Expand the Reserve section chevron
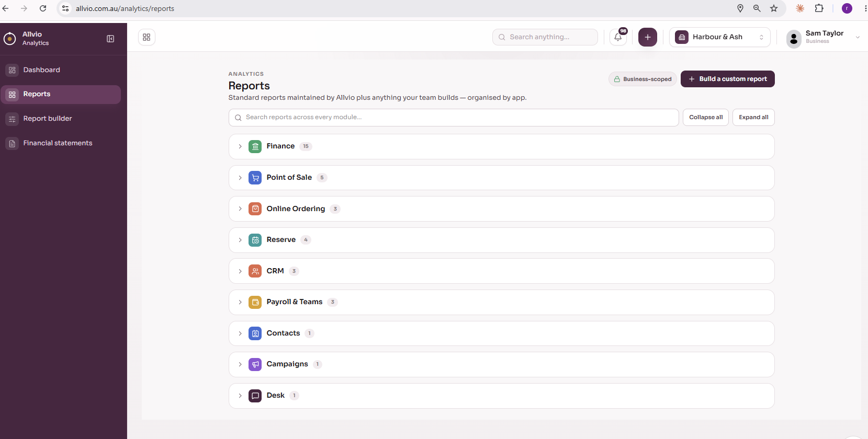The width and height of the screenshot is (868, 439). tap(240, 240)
